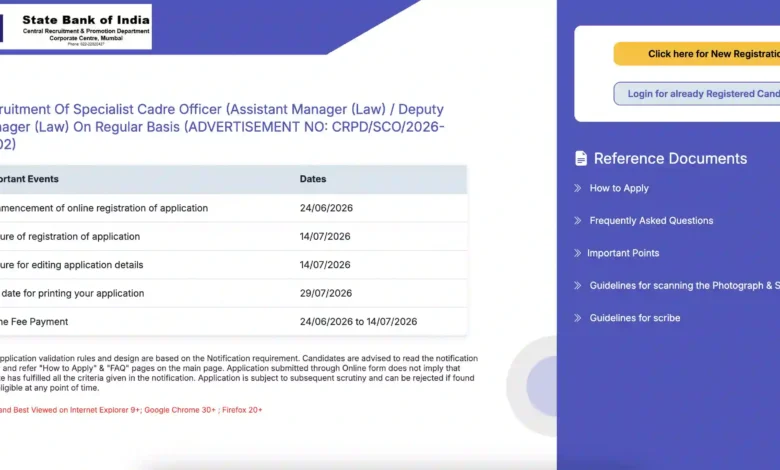The height and width of the screenshot is (470, 780).
Task: Click here for New Registration button
Action: click(x=697, y=54)
